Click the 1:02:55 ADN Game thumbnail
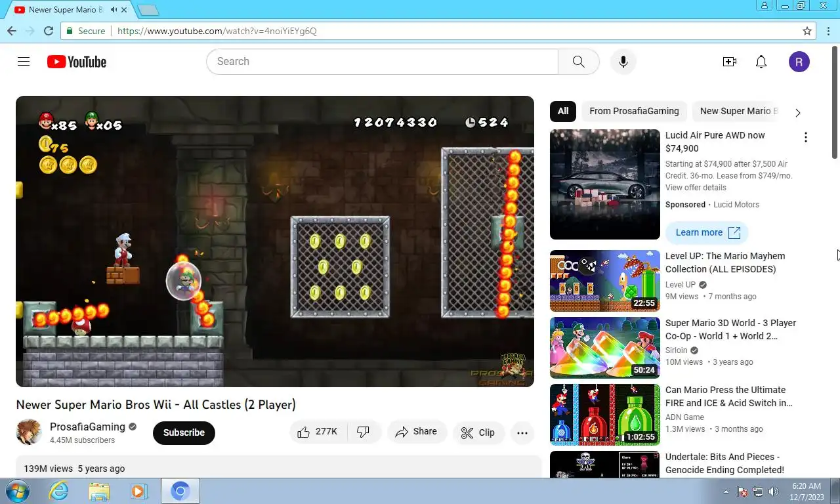The width and height of the screenshot is (840, 504). pyautogui.click(x=605, y=415)
